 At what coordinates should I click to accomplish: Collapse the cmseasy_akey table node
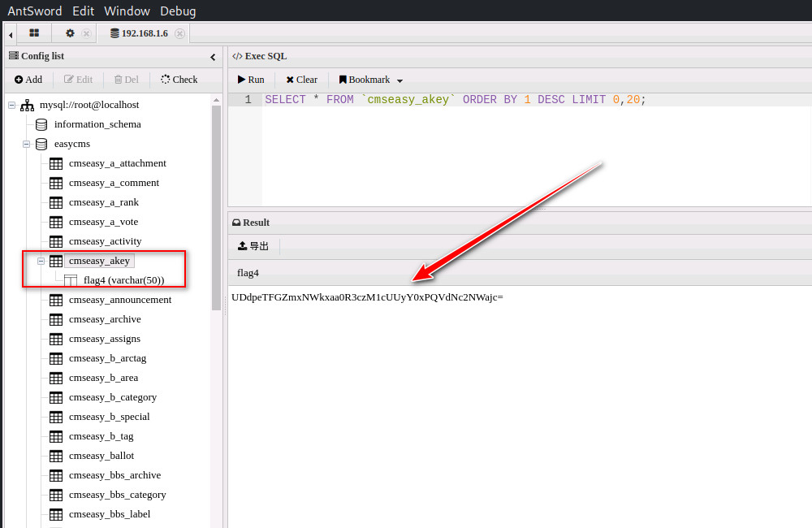(x=41, y=261)
